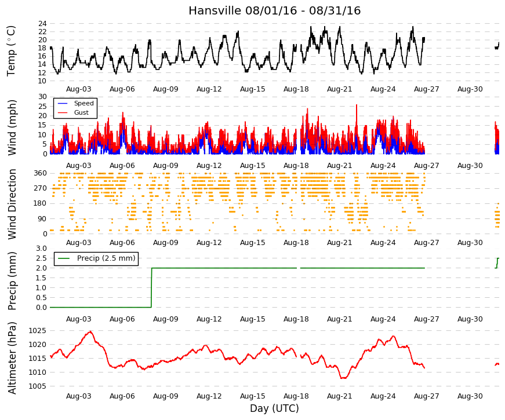Click the Day (UTC) x-axis label
505x420 pixels.
[x=274, y=408]
